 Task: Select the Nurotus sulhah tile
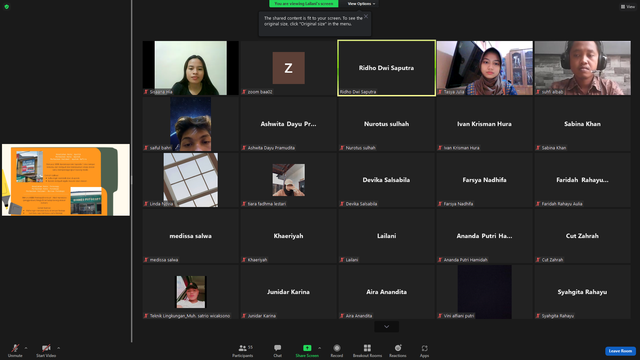pos(387,124)
